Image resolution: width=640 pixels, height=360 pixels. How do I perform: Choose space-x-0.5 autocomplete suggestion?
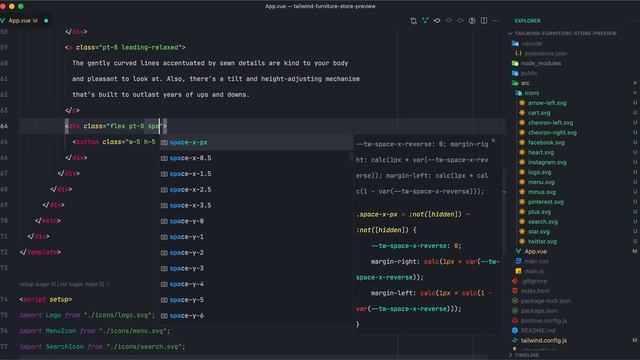pos(256,158)
